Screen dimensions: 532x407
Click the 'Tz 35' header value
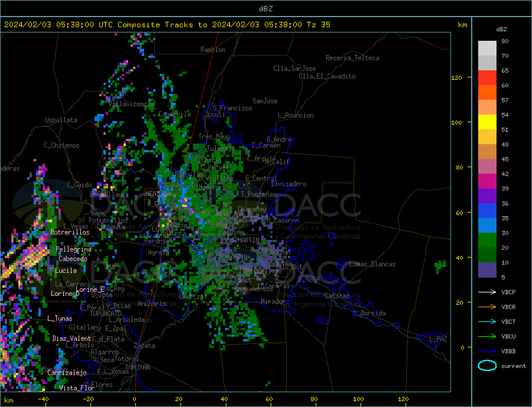pos(318,25)
